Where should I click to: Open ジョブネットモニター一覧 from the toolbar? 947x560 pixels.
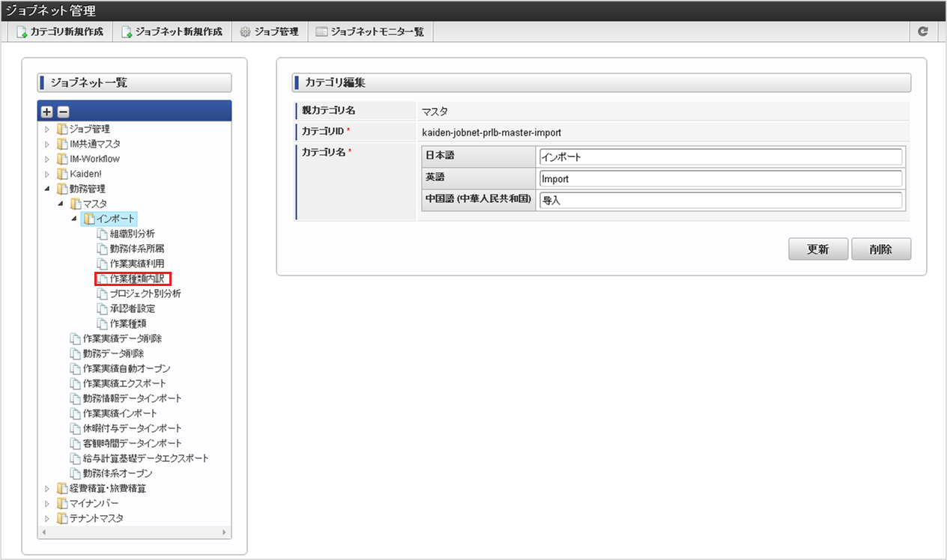click(370, 31)
